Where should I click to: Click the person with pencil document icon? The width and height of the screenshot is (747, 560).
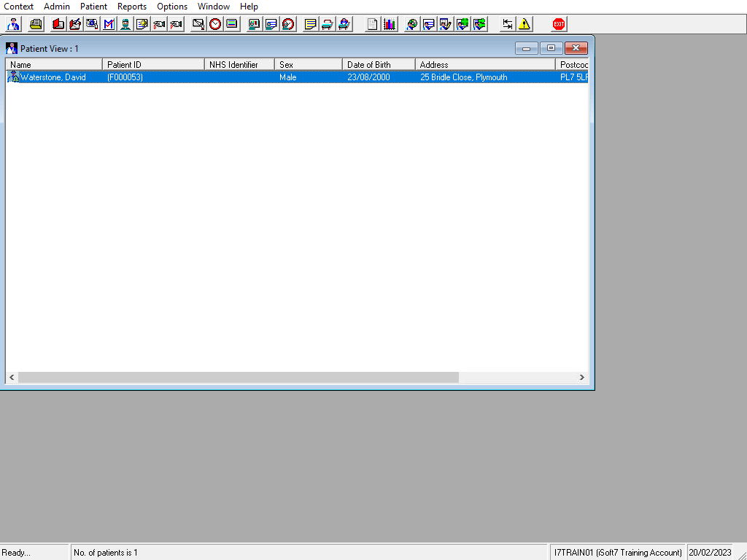pos(446,24)
